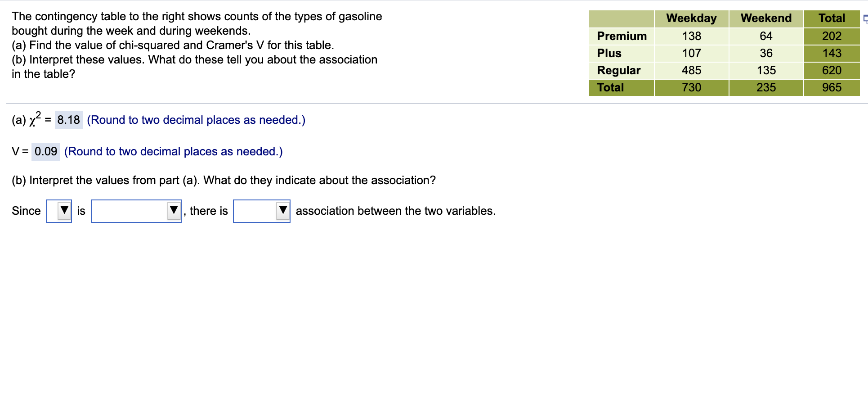Click the Weekend column header
The width and height of the screenshot is (868, 394).
tap(765, 18)
